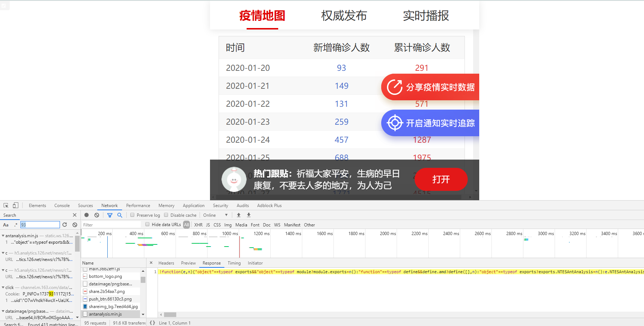Stop recording network log
The height and width of the screenshot is (326, 644).
coord(86,215)
